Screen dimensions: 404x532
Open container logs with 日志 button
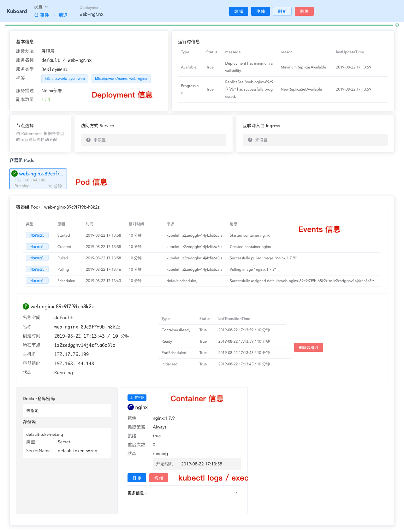(x=137, y=478)
